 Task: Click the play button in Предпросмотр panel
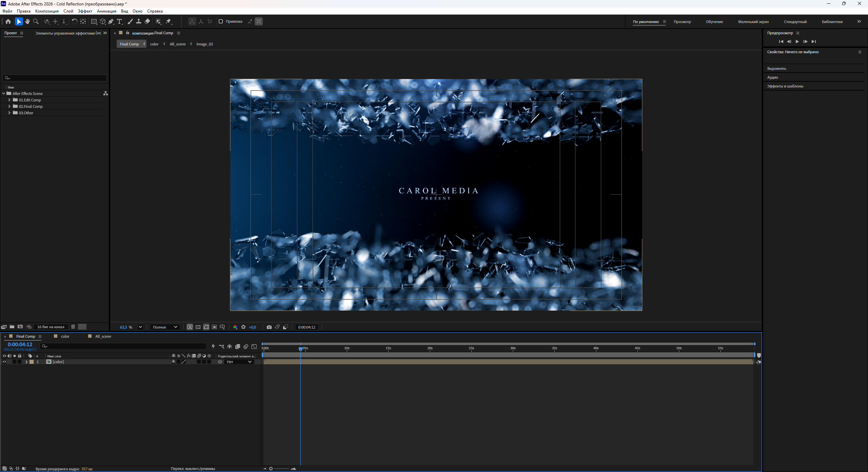797,41
